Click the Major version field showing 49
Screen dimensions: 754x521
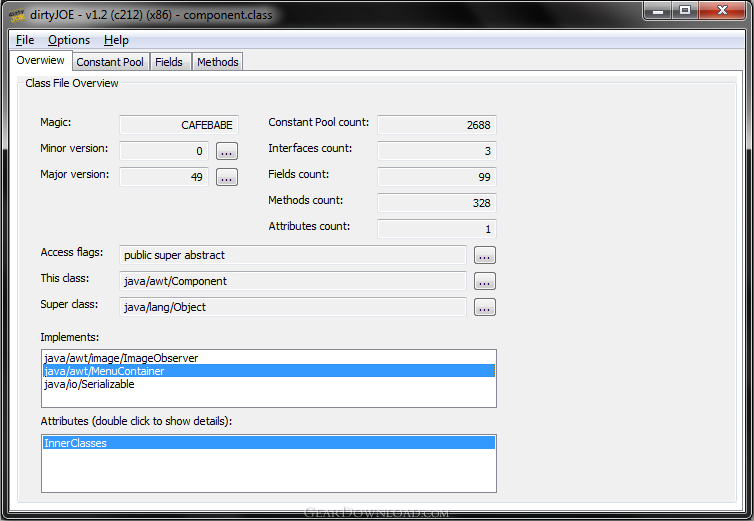(164, 177)
